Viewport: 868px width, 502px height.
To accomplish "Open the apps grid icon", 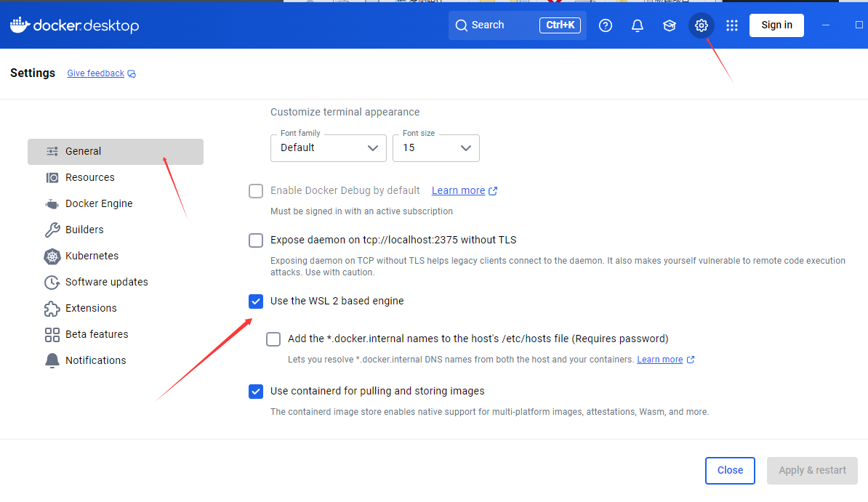I will (x=732, y=25).
